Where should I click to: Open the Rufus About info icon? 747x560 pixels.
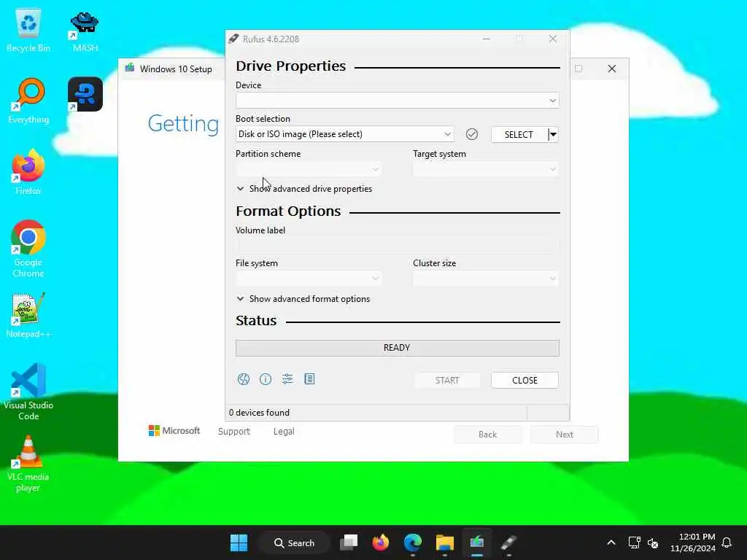click(x=266, y=379)
